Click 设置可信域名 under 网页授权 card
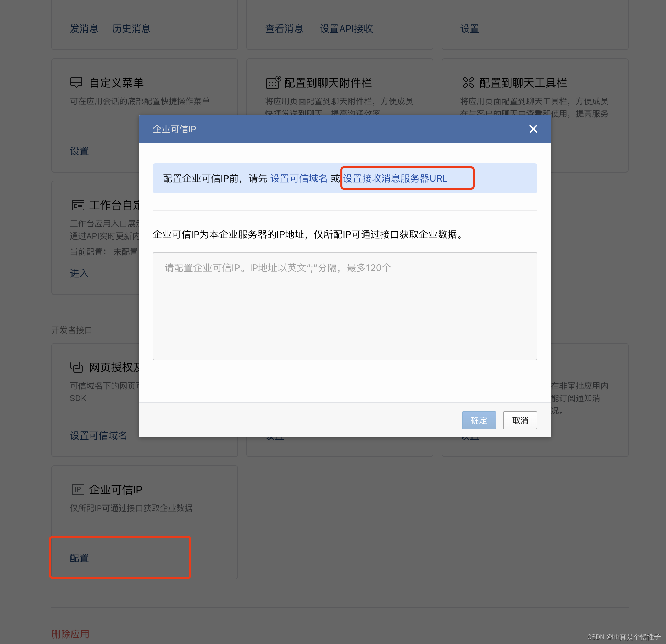666x644 pixels. pos(99,435)
